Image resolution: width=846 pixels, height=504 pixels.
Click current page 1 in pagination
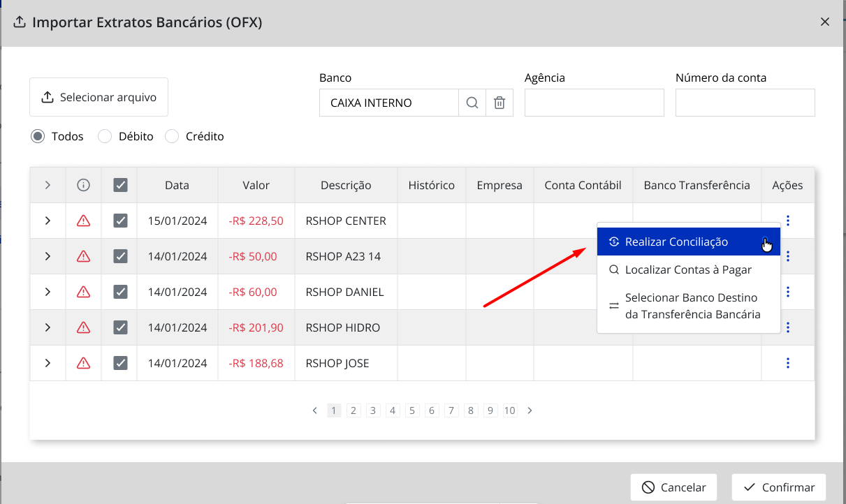pyautogui.click(x=334, y=410)
